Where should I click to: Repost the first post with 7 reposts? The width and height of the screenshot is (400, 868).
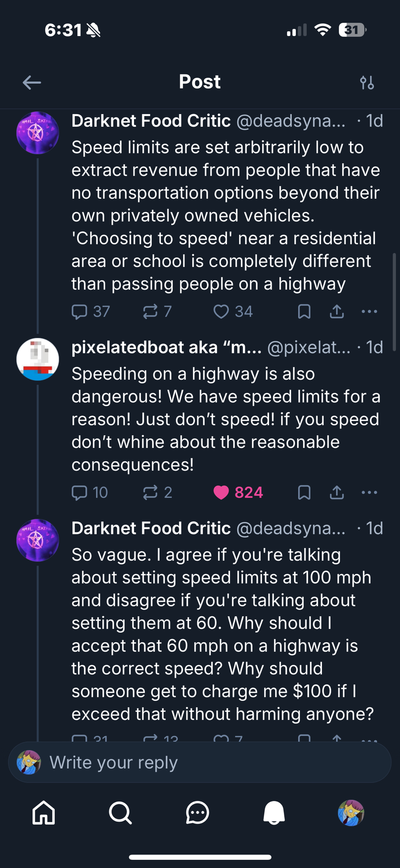(x=150, y=312)
